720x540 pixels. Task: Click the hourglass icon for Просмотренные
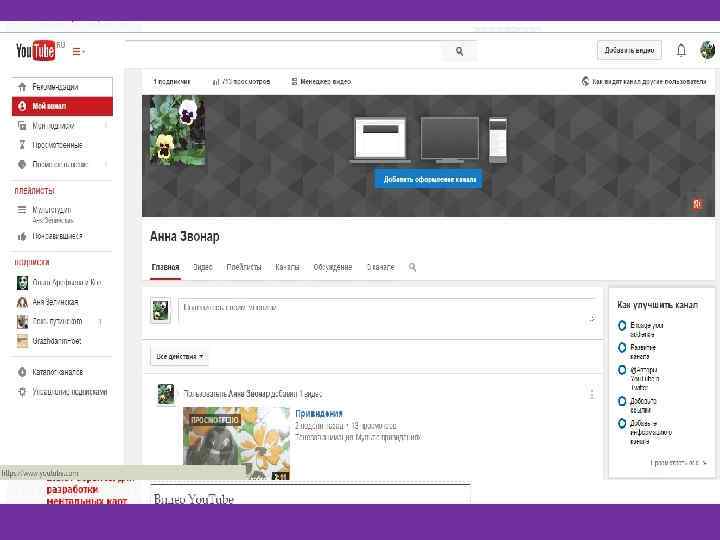(x=22, y=145)
